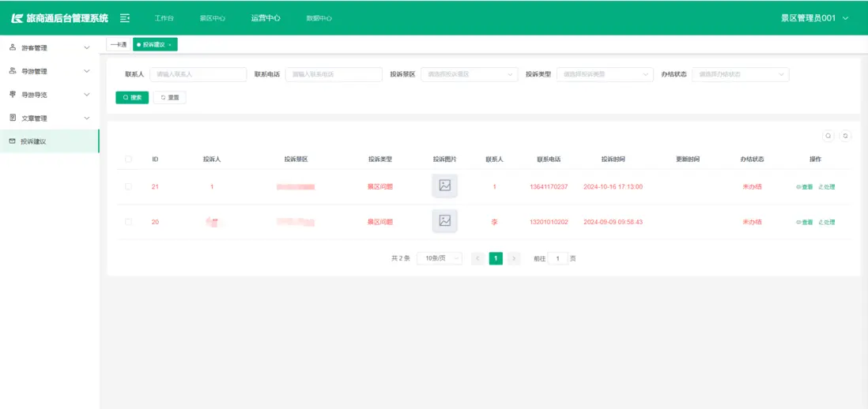The image size is (868, 409).
Task: Refresh table with round refresh icon
Action: pos(845,136)
